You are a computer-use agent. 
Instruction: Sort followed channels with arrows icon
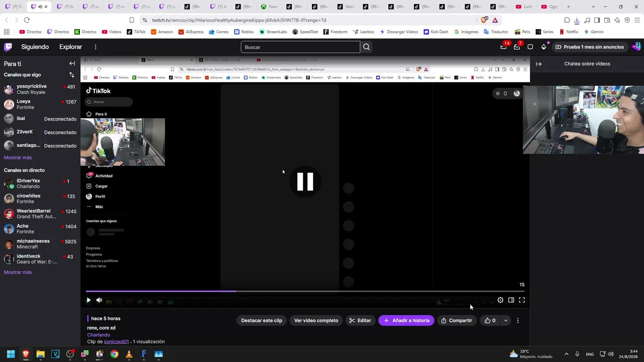71,75
